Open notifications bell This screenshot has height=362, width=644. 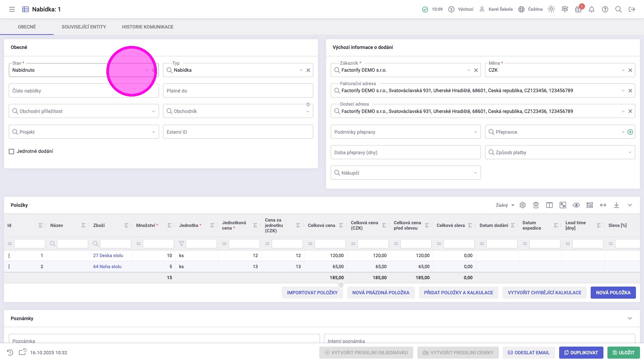click(x=592, y=9)
